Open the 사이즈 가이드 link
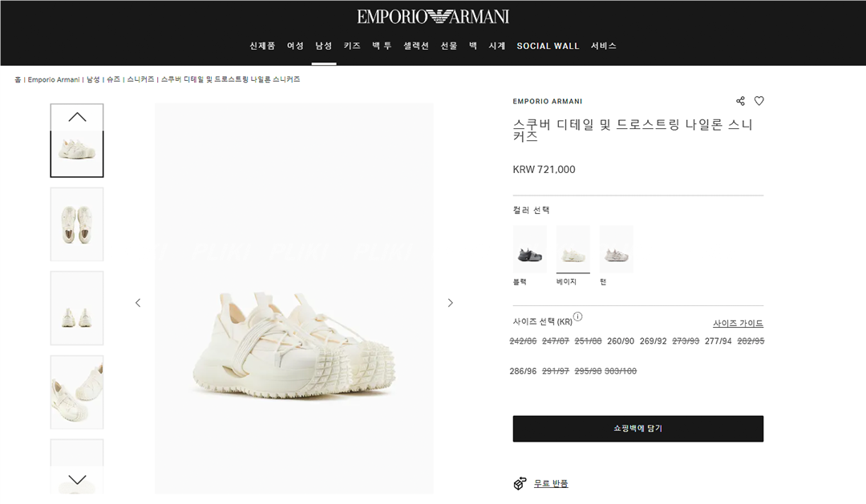The height and width of the screenshot is (504, 866). click(x=738, y=324)
